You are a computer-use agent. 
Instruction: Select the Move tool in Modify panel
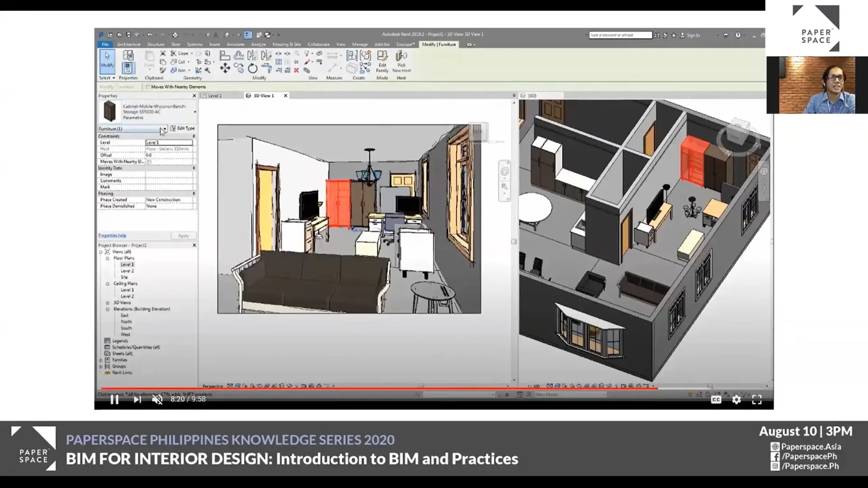coord(225,68)
